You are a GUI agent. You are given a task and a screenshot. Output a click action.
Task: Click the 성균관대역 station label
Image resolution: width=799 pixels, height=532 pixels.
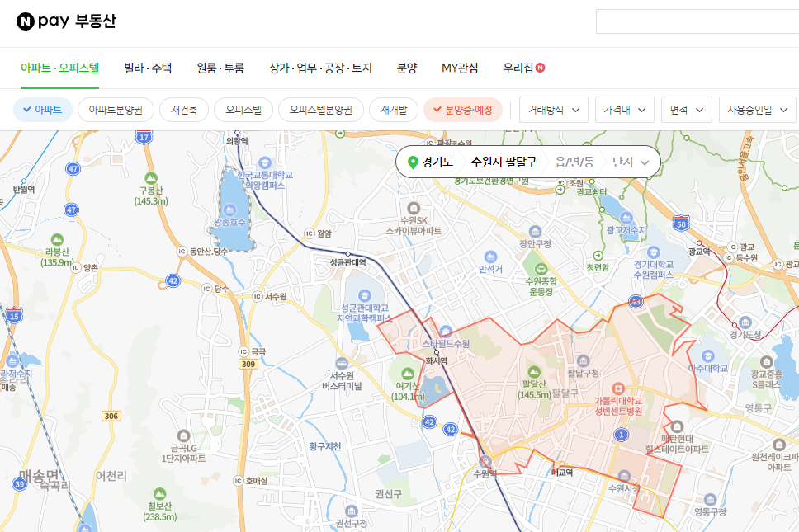click(x=348, y=262)
